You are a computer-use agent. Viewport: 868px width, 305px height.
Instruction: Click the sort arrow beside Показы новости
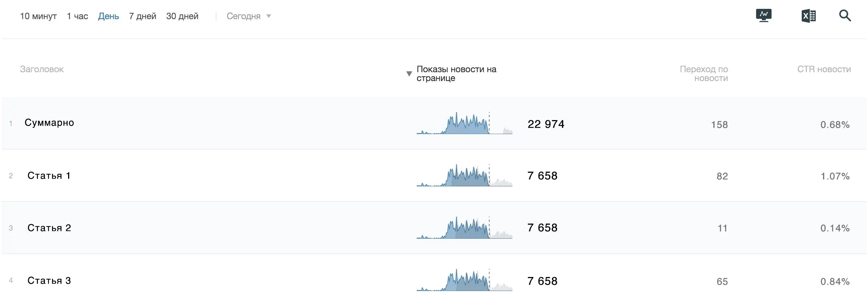click(x=409, y=74)
